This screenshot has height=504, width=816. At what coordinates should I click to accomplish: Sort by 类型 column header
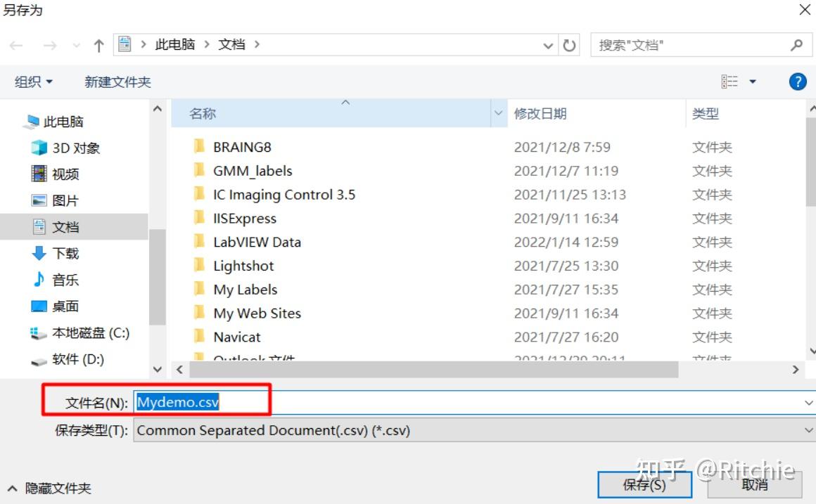click(x=706, y=113)
